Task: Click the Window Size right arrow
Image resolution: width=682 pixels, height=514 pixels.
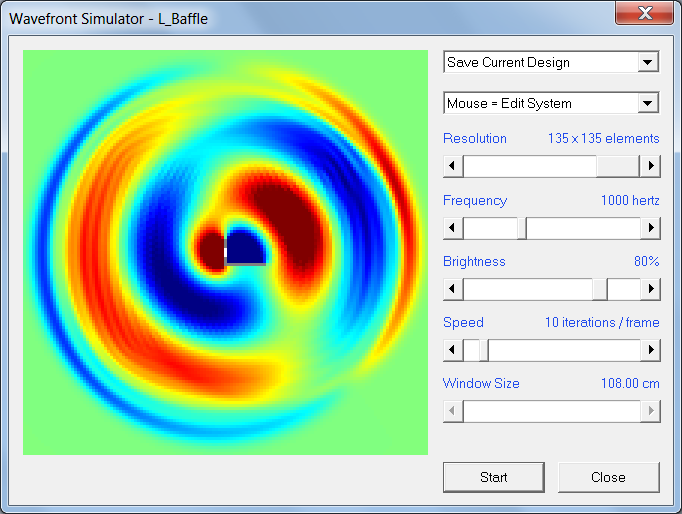Action: click(x=650, y=411)
